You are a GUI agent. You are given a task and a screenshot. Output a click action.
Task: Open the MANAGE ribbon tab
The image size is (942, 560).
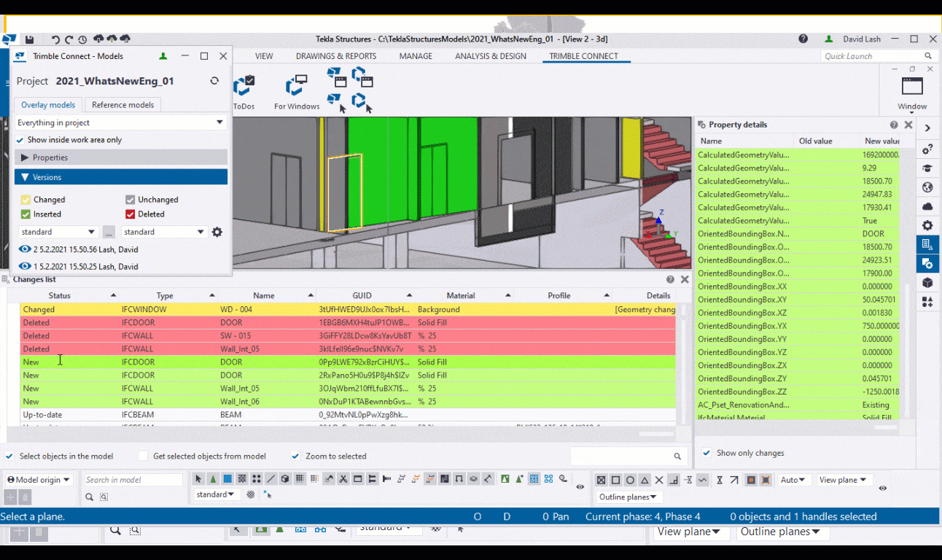coord(416,56)
